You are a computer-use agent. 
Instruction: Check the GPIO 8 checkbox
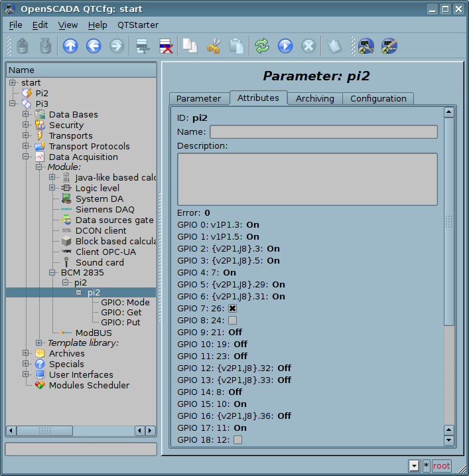[232, 321]
